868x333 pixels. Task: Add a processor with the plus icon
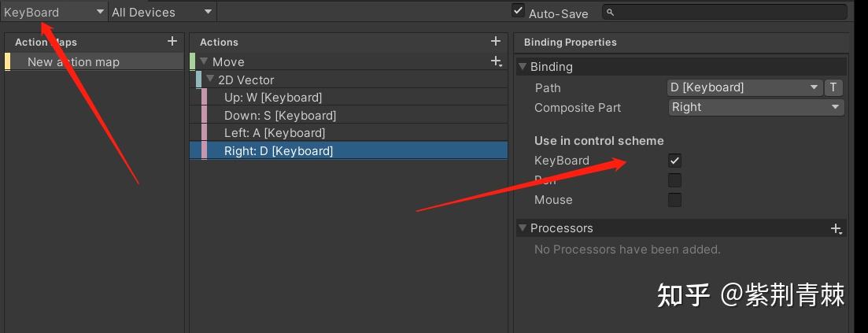click(x=837, y=228)
